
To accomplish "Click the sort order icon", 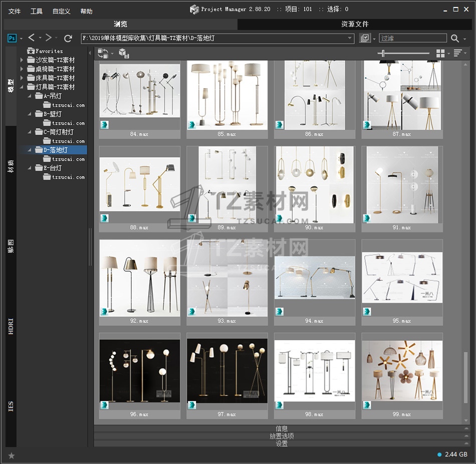I will pos(457,53).
